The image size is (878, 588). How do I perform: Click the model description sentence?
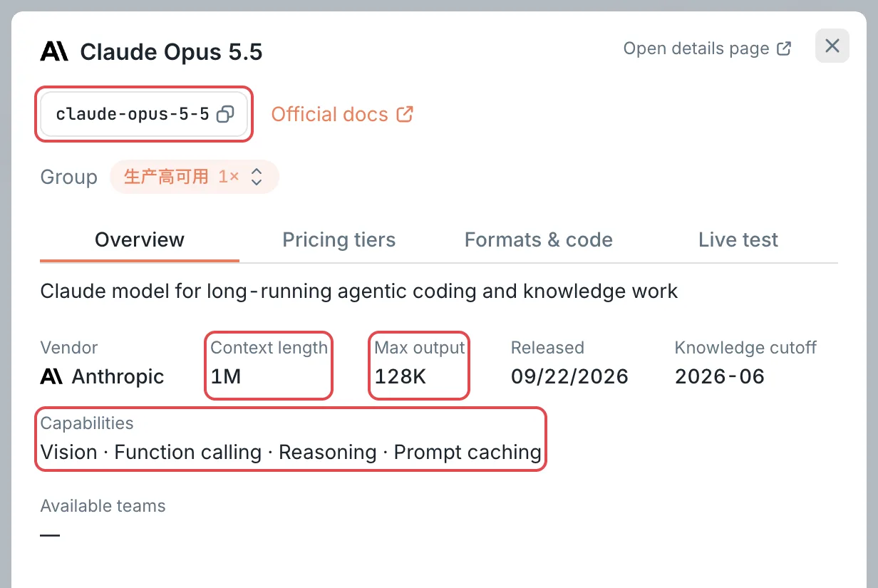[x=359, y=291]
